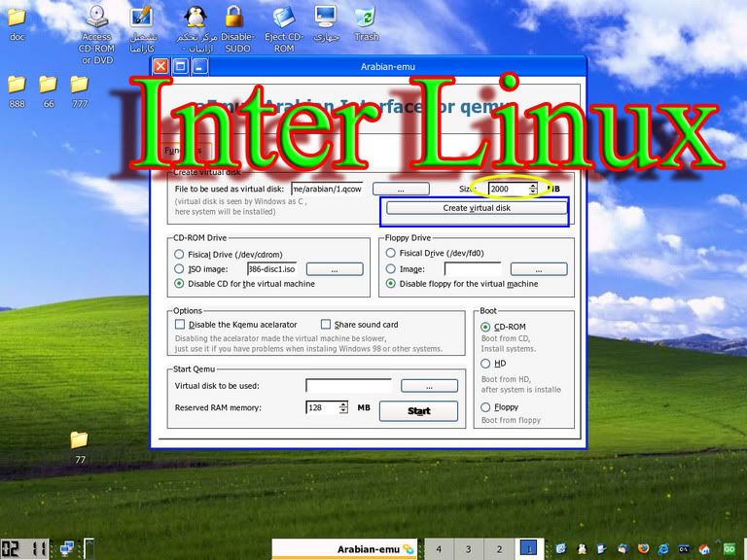Browse for the floppy image file
The height and width of the screenshot is (560, 747).
pyautogui.click(x=539, y=269)
